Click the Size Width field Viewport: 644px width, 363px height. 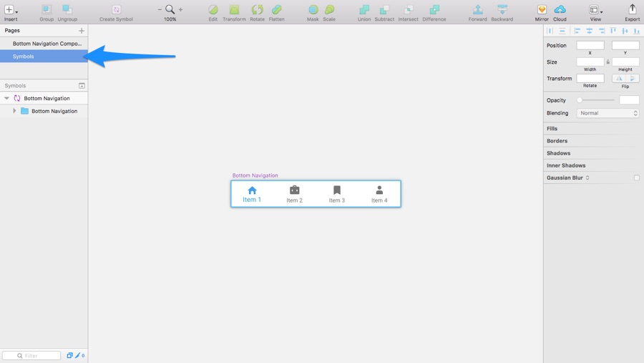tap(590, 62)
